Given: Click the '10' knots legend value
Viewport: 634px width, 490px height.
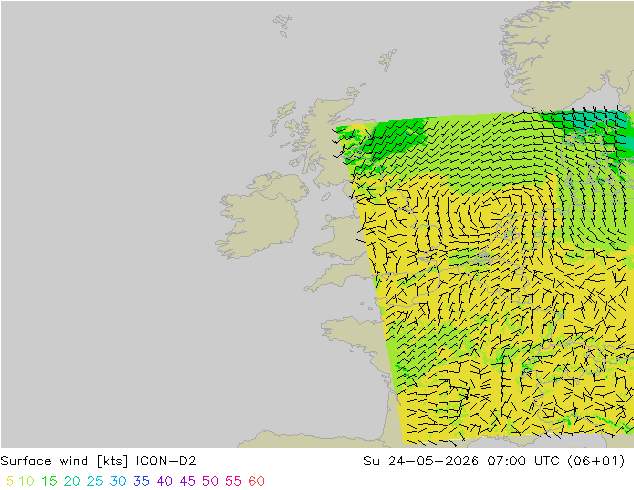Looking at the screenshot, I should 27,481.
